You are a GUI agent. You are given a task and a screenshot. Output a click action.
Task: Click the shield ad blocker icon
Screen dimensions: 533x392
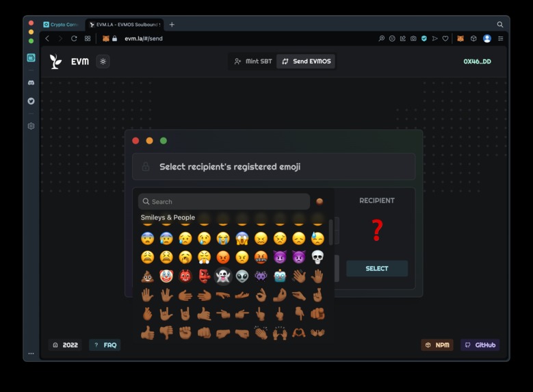click(x=424, y=38)
